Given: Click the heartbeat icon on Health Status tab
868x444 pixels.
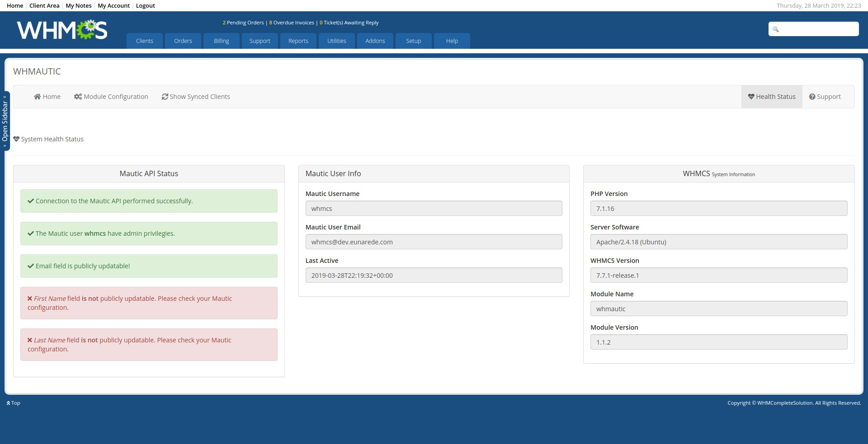Looking at the screenshot, I should 751,97.
